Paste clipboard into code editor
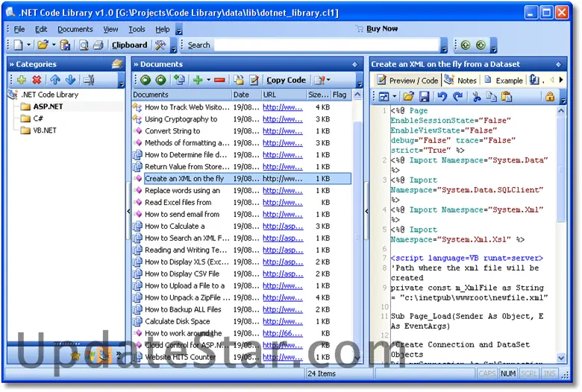This screenshot has height=392, width=582. point(507,97)
